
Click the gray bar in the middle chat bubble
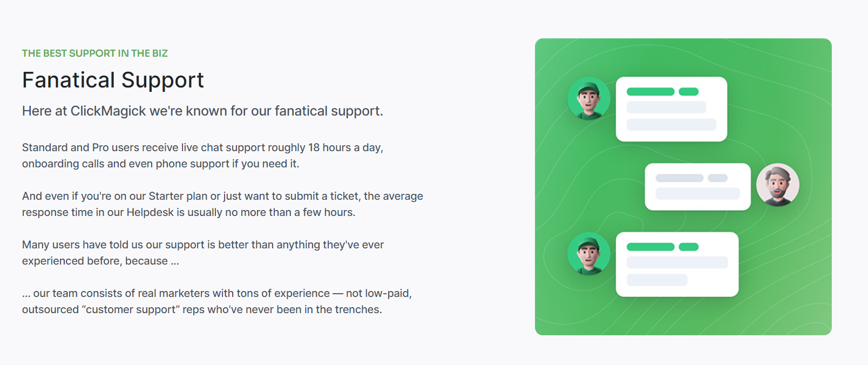pyautogui.click(x=680, y=178)
